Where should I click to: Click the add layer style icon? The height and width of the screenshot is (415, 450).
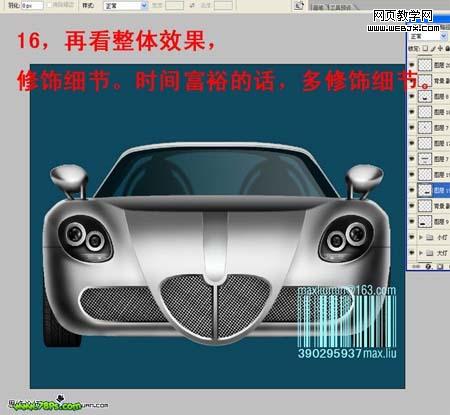pos(429,267)
